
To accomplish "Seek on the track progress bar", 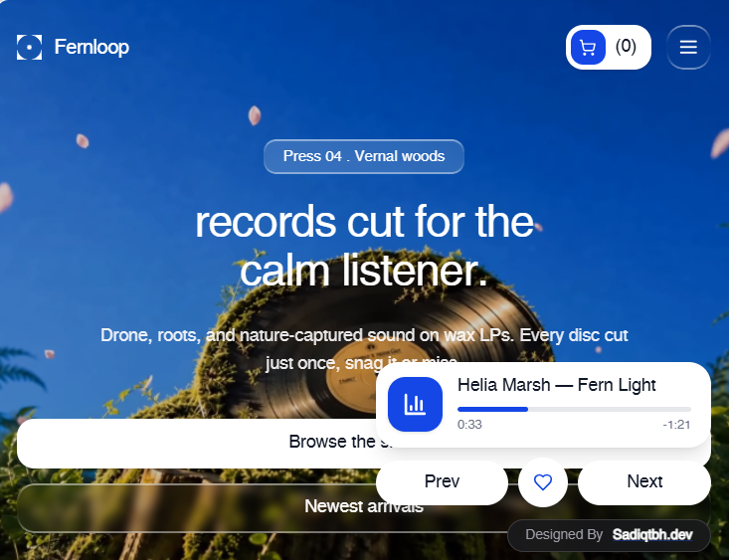I will click(574, 409).
